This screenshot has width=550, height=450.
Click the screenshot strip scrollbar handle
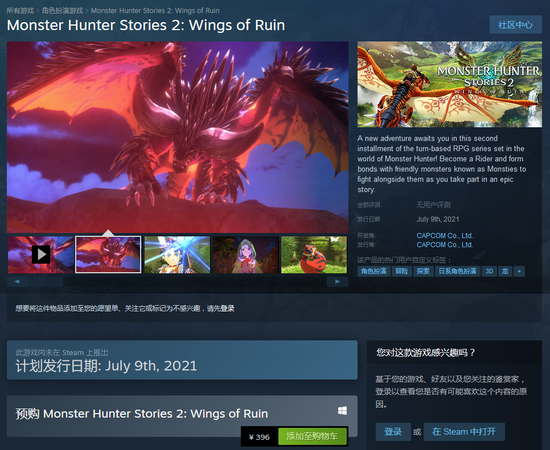click(x=46, y=282)
